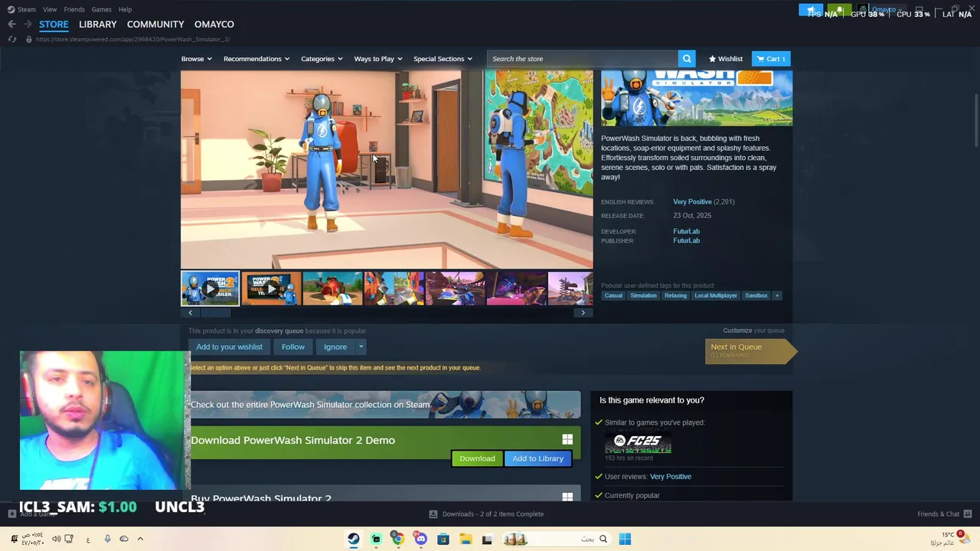Image resolution: width=980 pixels, height=551 pixels.
Task: Open the discovery queue link
Action: [x=279, y=331]
